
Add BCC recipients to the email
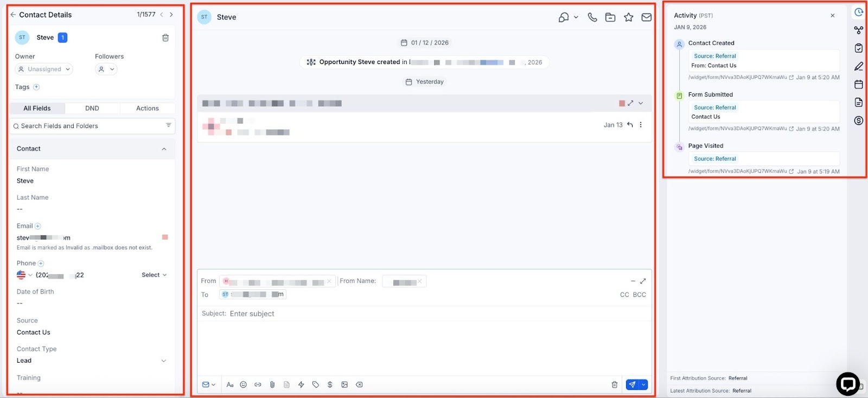640,295
